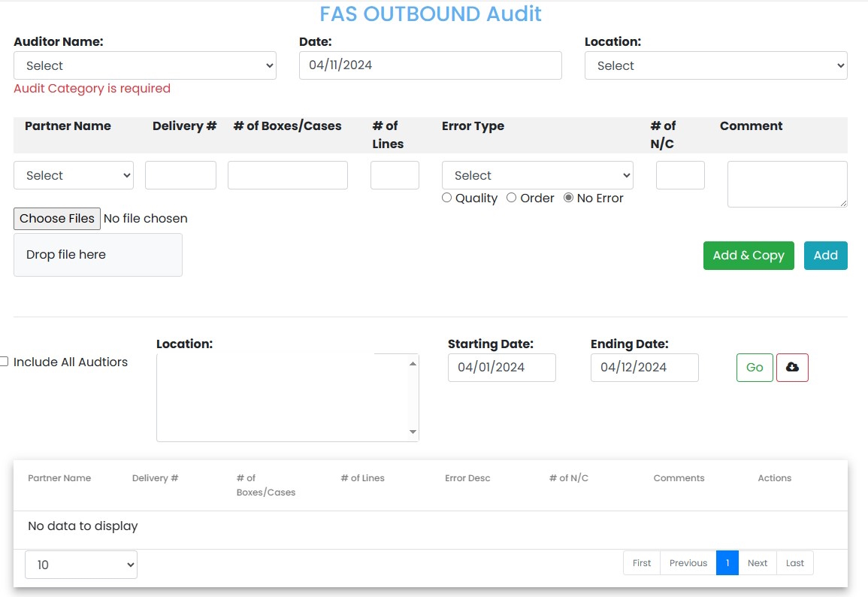The height and width of the screenshot is (597, 868).
Task: Click the Add button
Action: 825,256
